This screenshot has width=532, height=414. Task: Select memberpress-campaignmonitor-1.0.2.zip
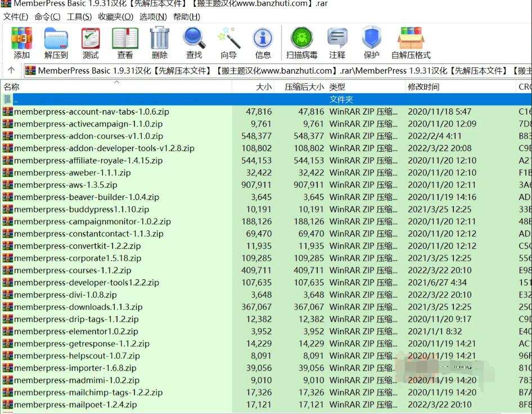tap(92, 221)
